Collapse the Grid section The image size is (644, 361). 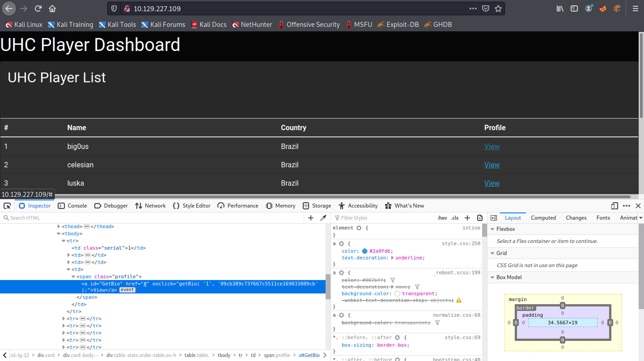(x=492, y=253)
